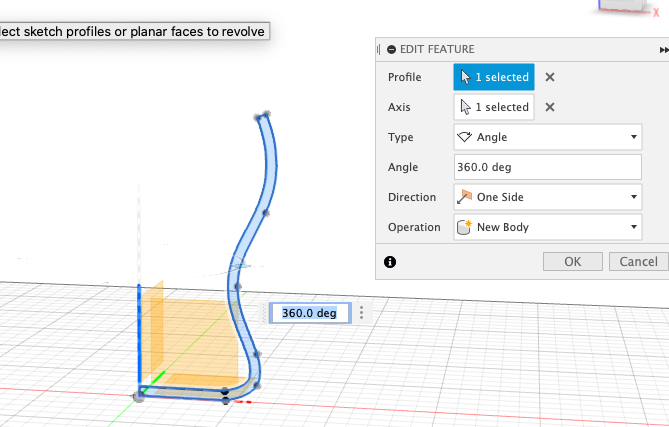Image resolution: width=669 pixels, height=427 pixels.
Task: Open the Direction dropdown showing One Side
Action: point(548,197)
